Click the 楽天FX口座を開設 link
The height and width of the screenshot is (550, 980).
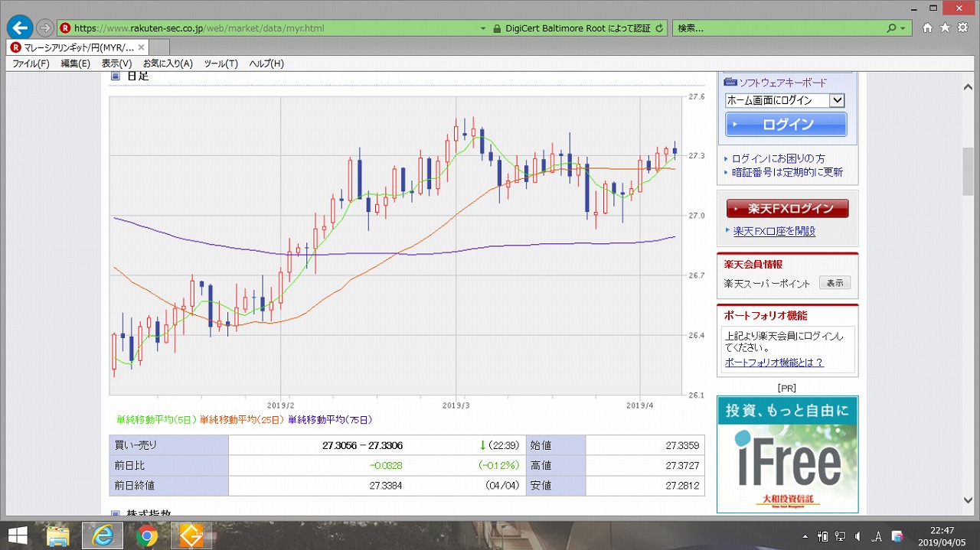tap(774, 231)
